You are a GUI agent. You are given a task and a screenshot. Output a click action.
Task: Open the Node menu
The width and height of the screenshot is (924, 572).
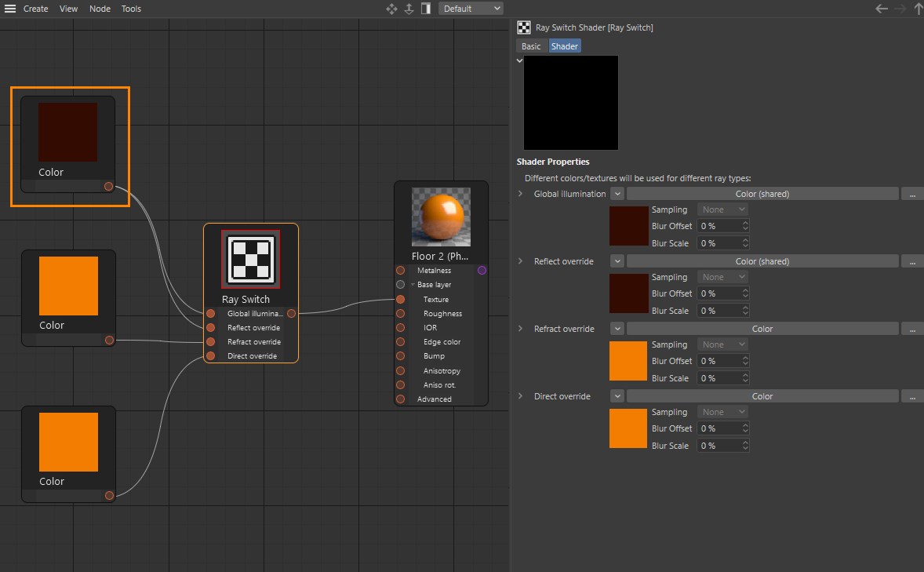[x=100, y=9]
